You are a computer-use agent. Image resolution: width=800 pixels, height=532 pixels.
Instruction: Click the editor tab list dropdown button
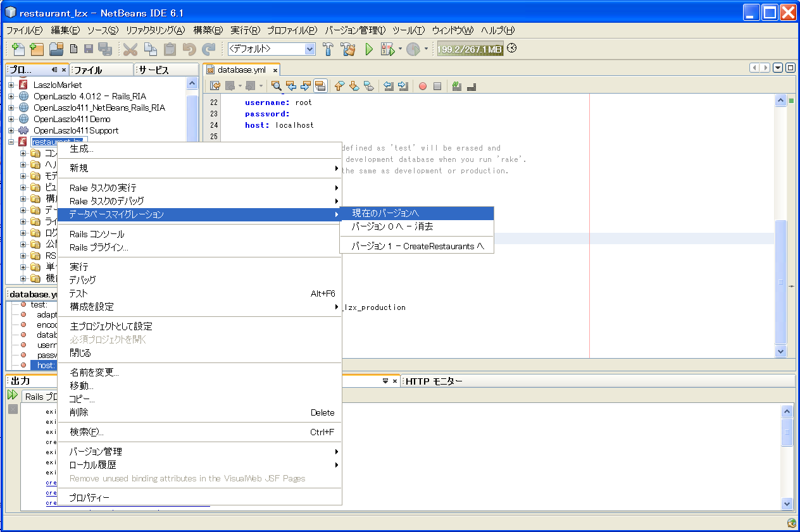coord(778,68)
